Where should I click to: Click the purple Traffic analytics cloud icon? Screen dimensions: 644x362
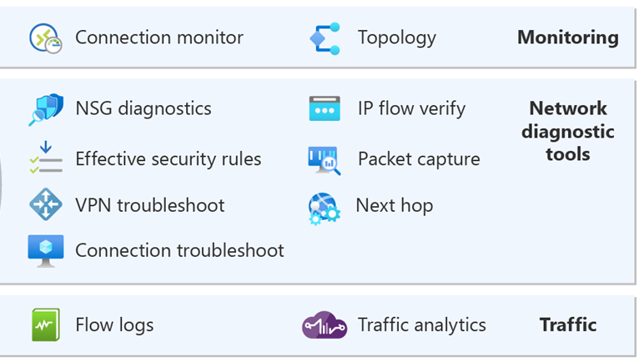325,325
